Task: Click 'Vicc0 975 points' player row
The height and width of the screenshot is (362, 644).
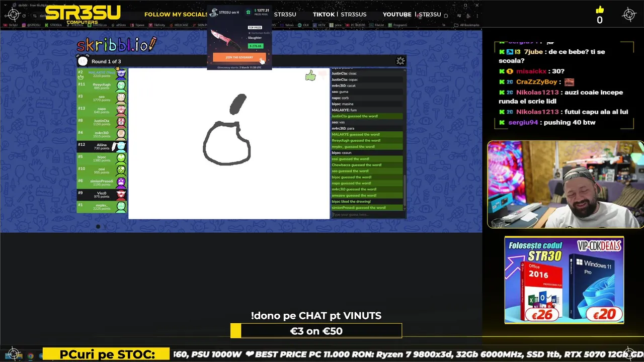Action: click(x=102, y=195)
